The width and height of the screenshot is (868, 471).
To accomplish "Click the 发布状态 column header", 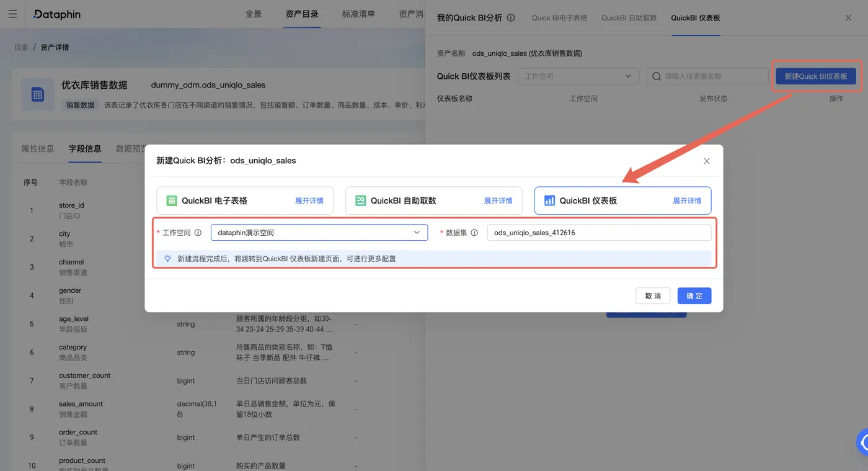I will 713,99.
